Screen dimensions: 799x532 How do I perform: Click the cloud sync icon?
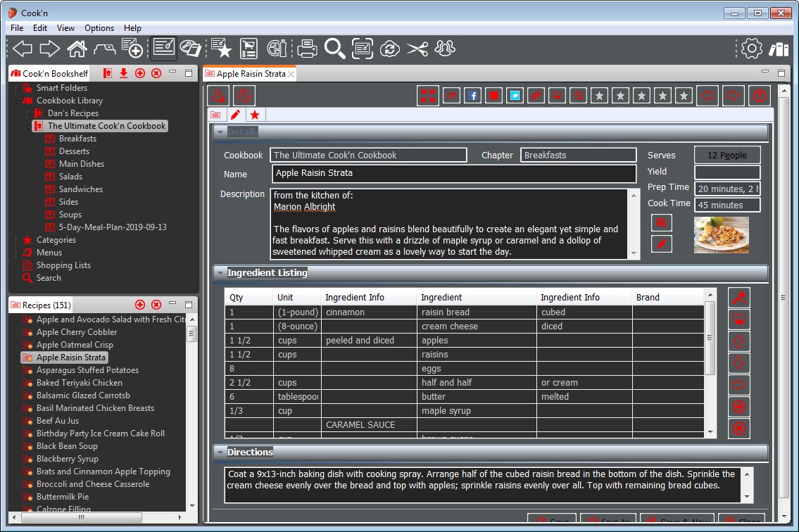pyautogui.click(x=390, y=49)
